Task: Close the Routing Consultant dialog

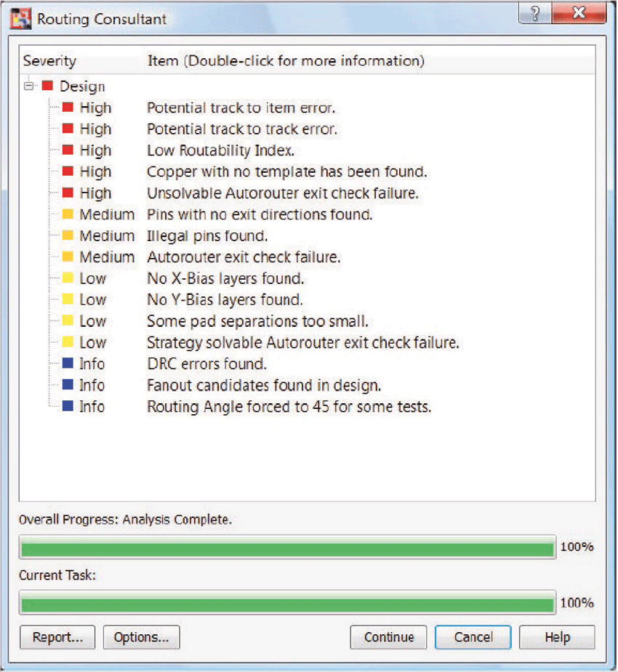Action: point(579,13)
